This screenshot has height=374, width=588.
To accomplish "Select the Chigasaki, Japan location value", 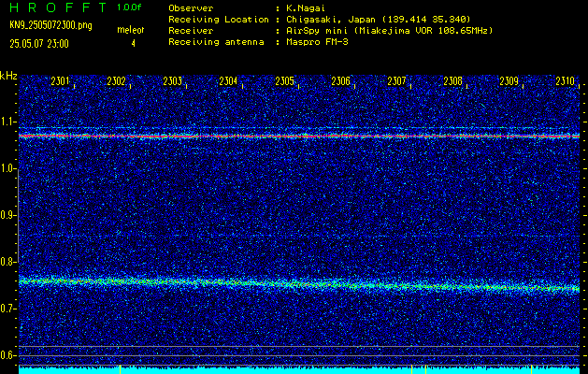I will tap(378, 20).
